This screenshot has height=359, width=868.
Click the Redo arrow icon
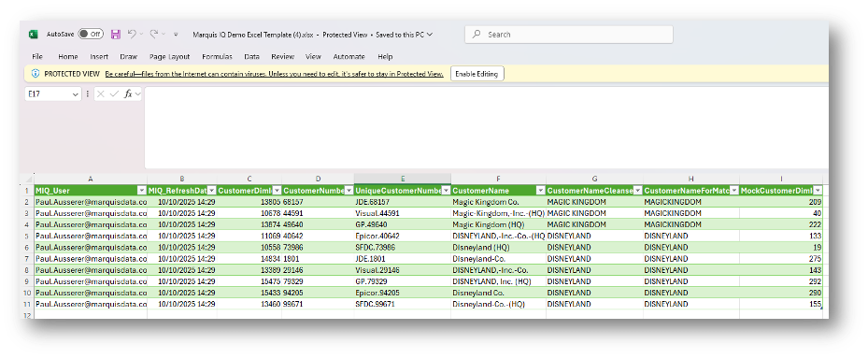154,35
